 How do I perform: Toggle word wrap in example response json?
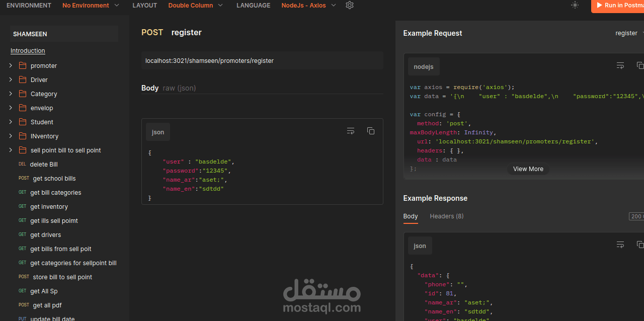click(620, 245)
